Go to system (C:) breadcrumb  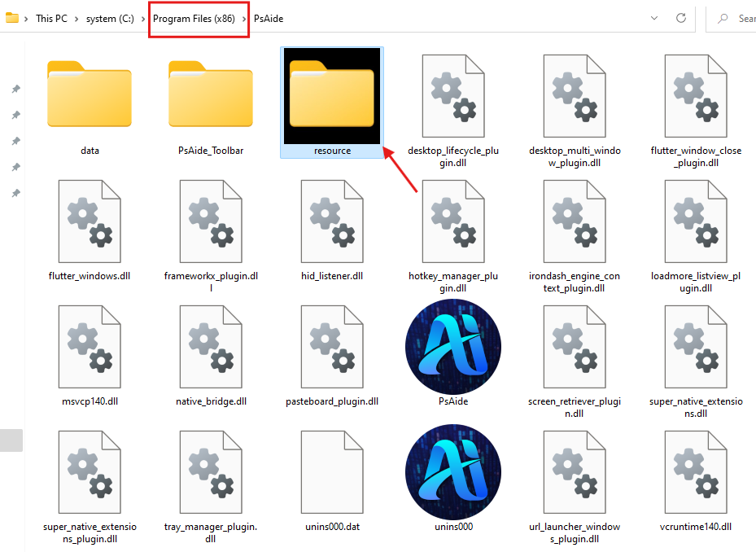point(112,19)
